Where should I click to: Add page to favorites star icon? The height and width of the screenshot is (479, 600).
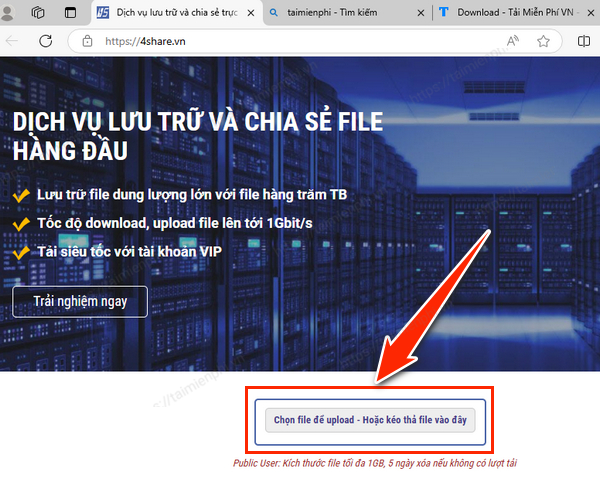coord(543,42)
